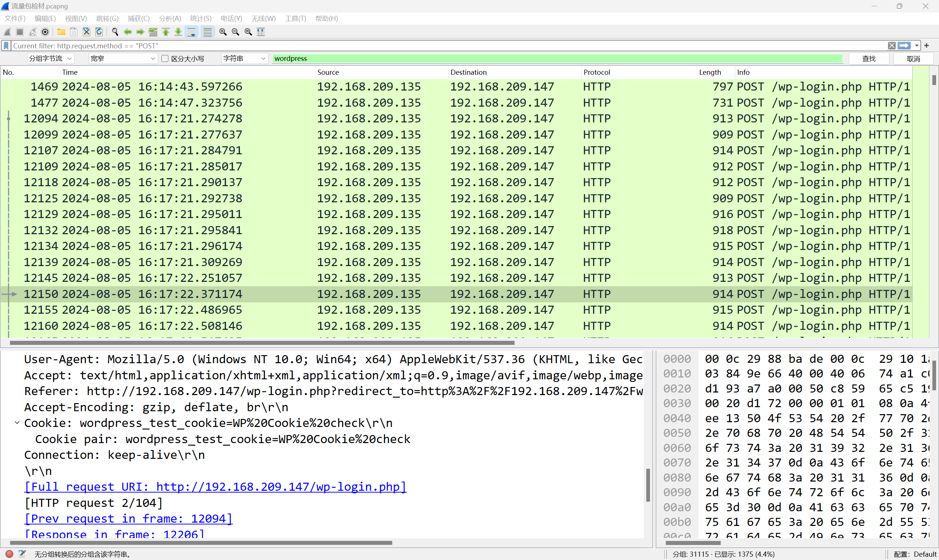Jump to first packet icon

point(166,32)
